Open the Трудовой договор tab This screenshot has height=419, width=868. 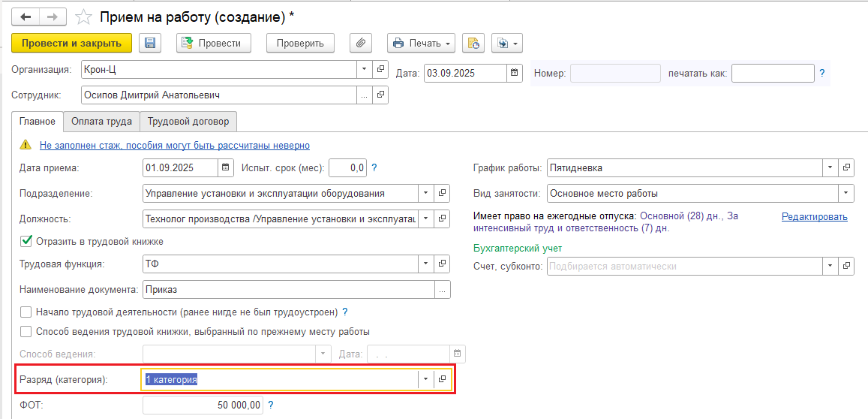point(188,121)
